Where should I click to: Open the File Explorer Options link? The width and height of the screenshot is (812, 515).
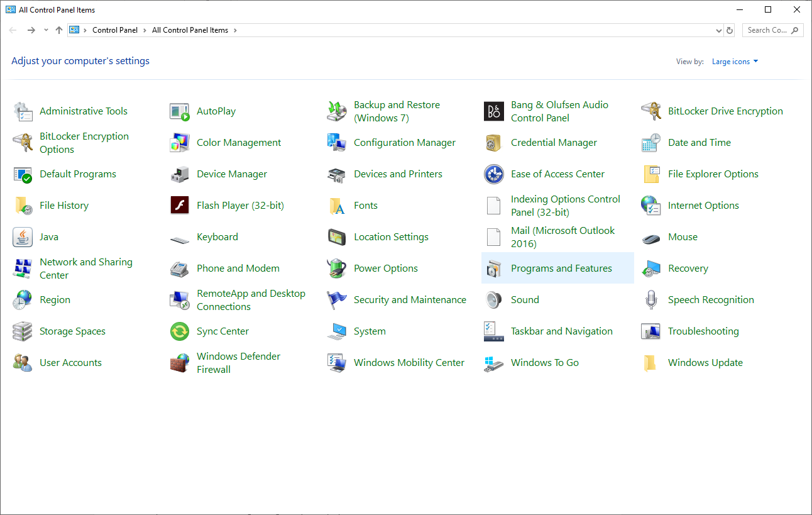click(713, 174)
